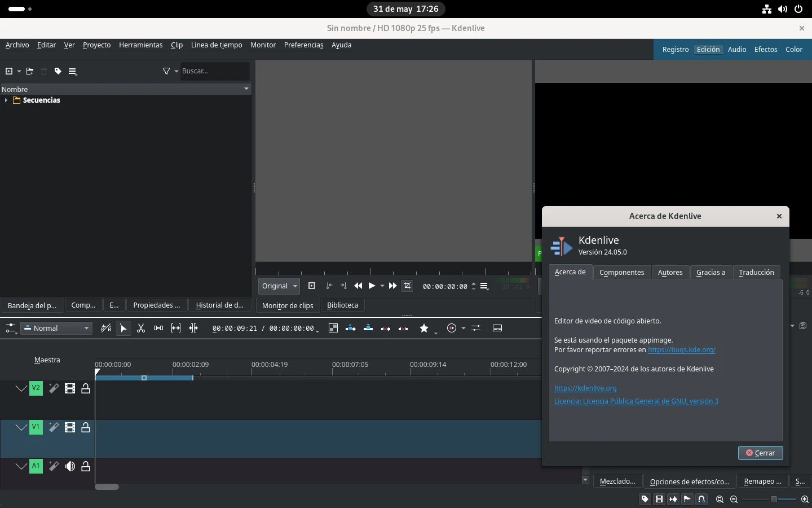Open Nombre column header dropdown
This screenshot has width=812, height=508.
[246, 89]
